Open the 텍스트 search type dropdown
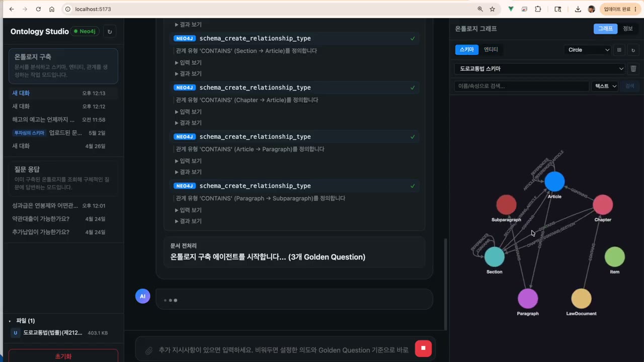 click(x=605, y=86)
